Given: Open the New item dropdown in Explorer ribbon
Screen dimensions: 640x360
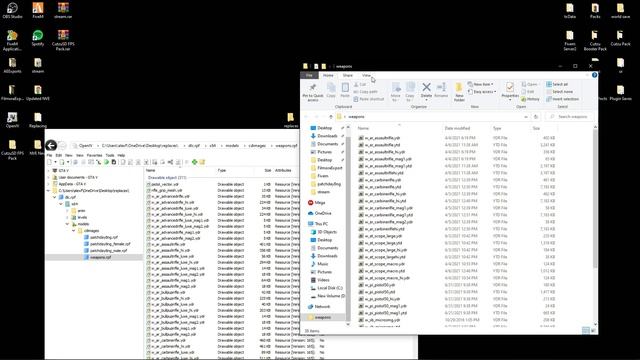Looking at the screenshot, I should click(x=480, y=84).
